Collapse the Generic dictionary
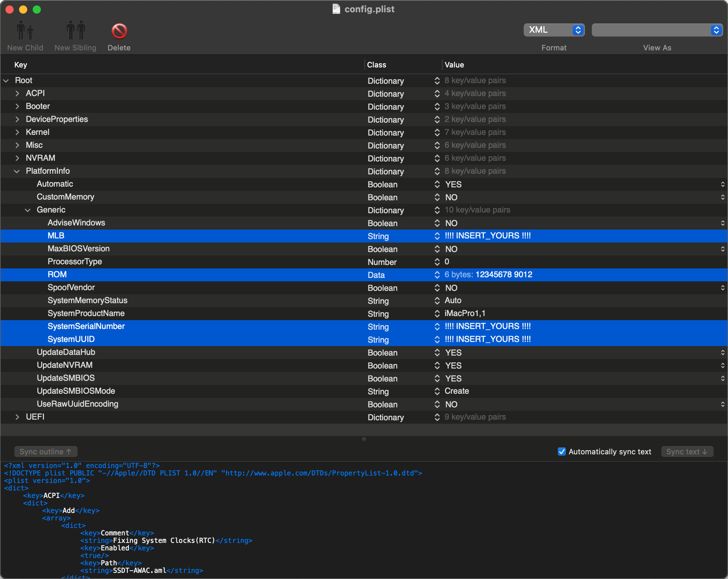The width and height of the screenshot is (728, 579). (x=28, y=210)
